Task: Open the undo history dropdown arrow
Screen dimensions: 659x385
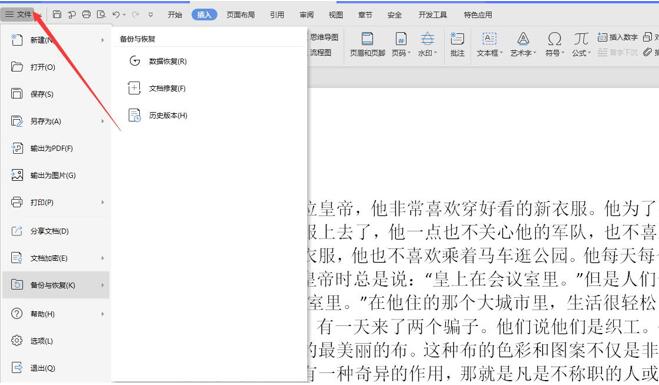Action: point(124,15)
